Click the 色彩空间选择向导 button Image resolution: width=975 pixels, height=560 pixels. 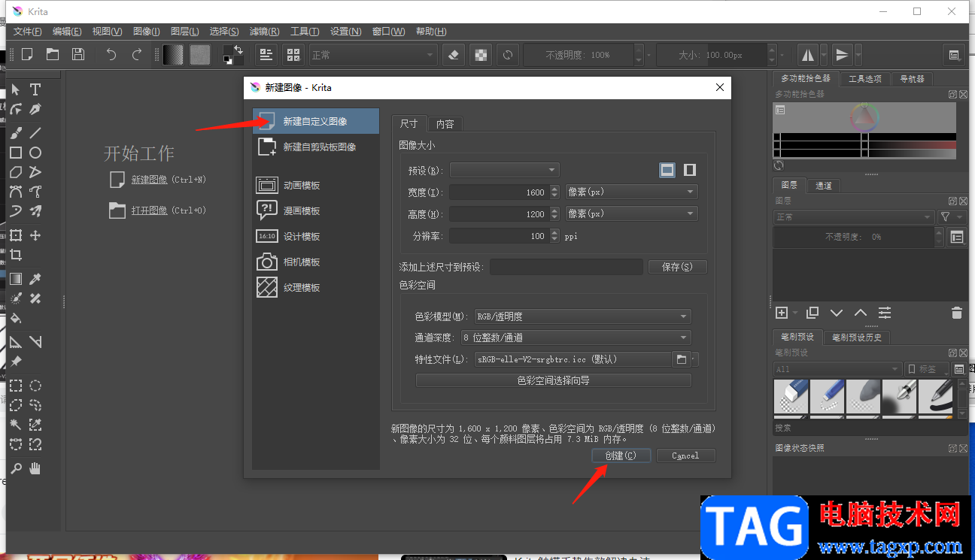(553, 380)
